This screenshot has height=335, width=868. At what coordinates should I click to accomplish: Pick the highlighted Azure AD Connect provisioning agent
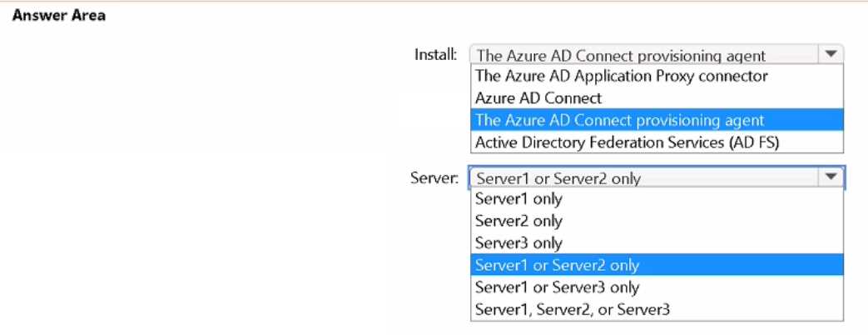[657, 120]
